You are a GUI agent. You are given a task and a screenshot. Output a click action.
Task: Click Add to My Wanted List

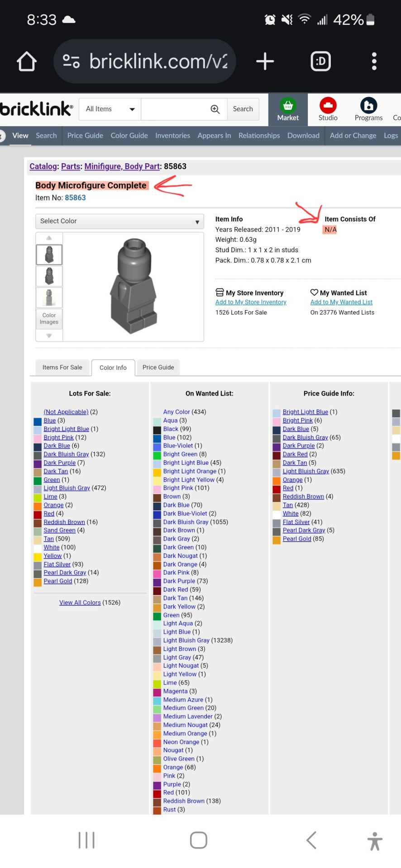(x=341, y=302)
